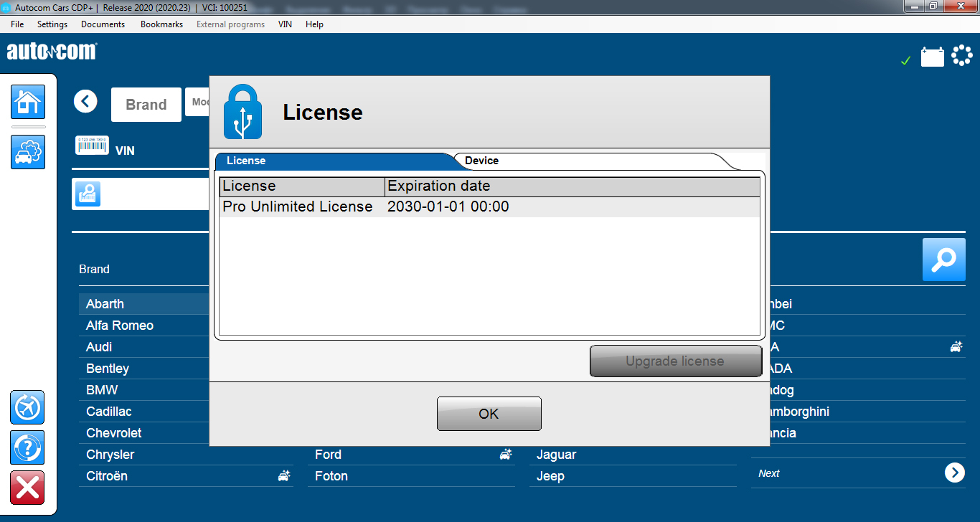Click the license lock USB icon
The height and width of the screenshot is (522, 980).
[x=242, y=111]
